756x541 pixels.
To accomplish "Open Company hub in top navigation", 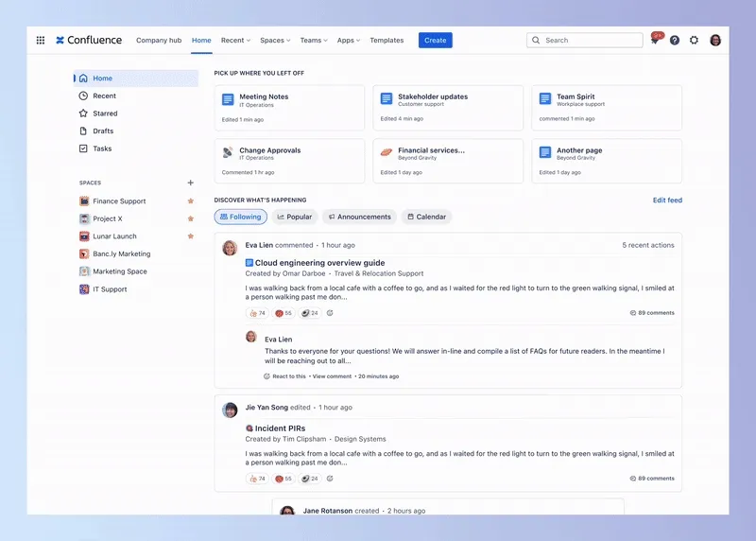I will coord(159,40).
